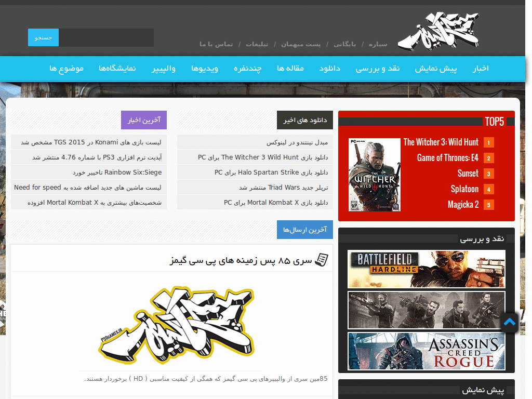Screen dimensions: 532x399
Task: Open The Witcher 3 Wild Hunt PC download
Action: coord(263,157)
